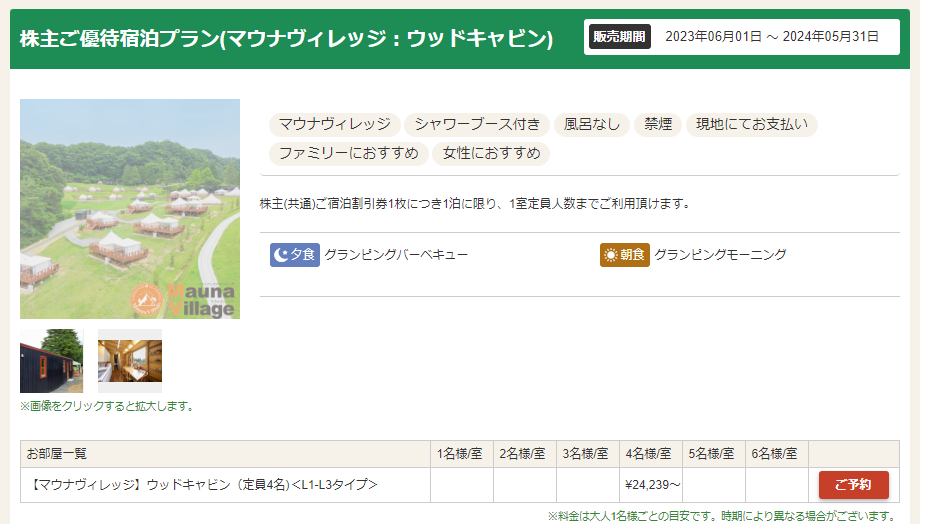The image size is (928, 524).
Task: Click the 朝食 sun breakfast icon badge
Action: tap(624, 255)
